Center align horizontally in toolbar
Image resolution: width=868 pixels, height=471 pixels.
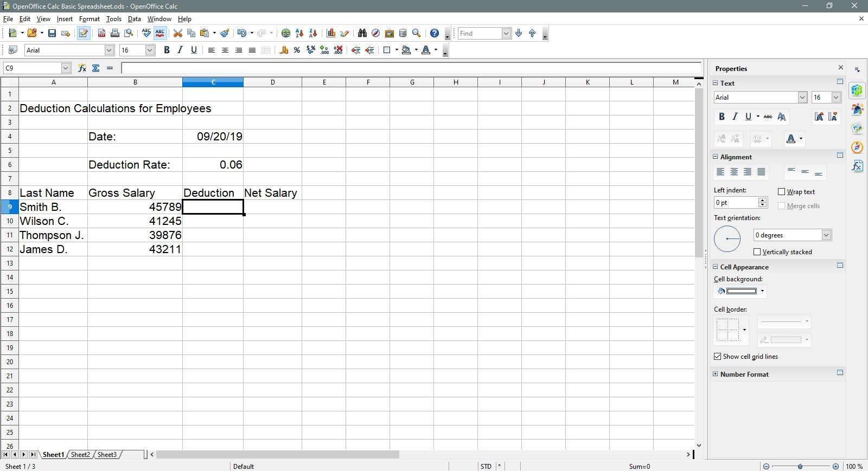coord(225,50)
